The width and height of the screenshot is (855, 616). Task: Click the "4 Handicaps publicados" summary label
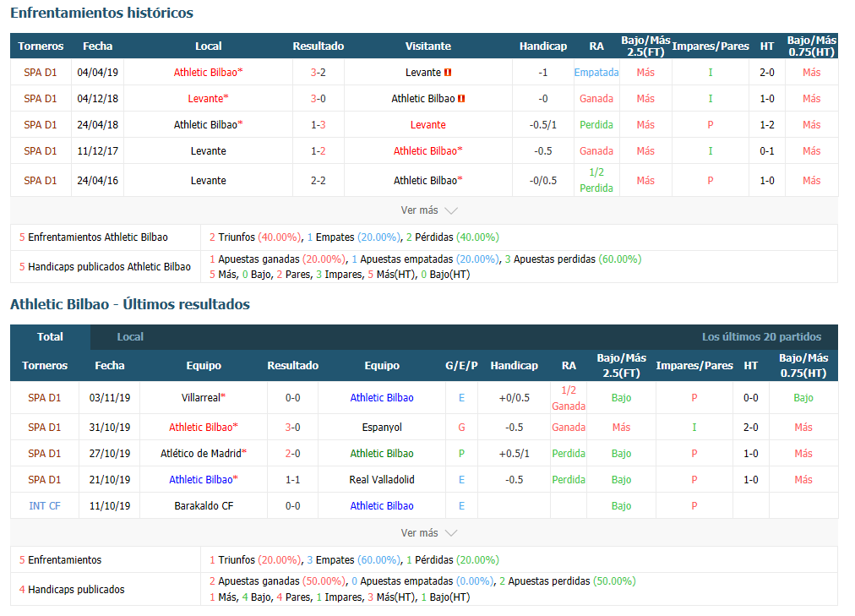72,589
